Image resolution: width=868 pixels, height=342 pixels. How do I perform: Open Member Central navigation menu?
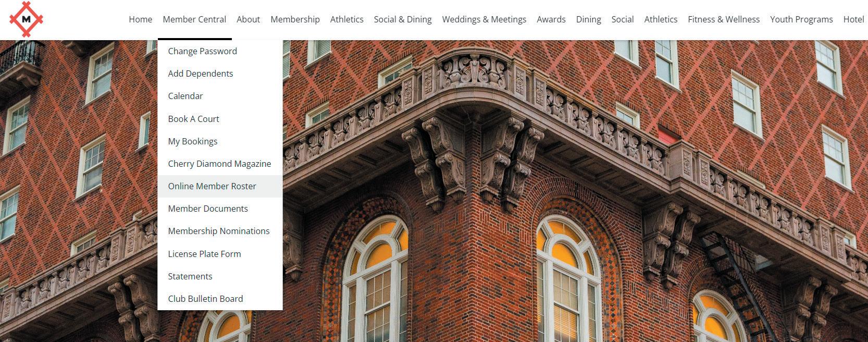coord(194,19)
